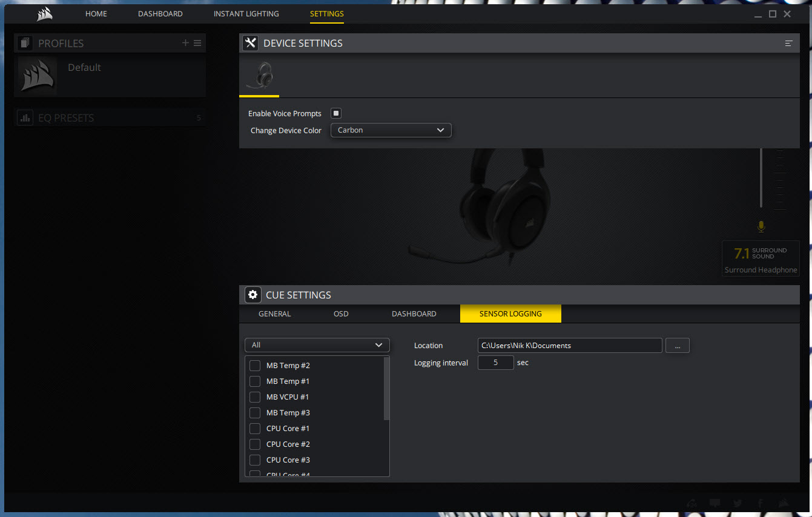Add a new profile with plus icon
This screenshot has height=517, width=812.
click(x=186, y=43)
